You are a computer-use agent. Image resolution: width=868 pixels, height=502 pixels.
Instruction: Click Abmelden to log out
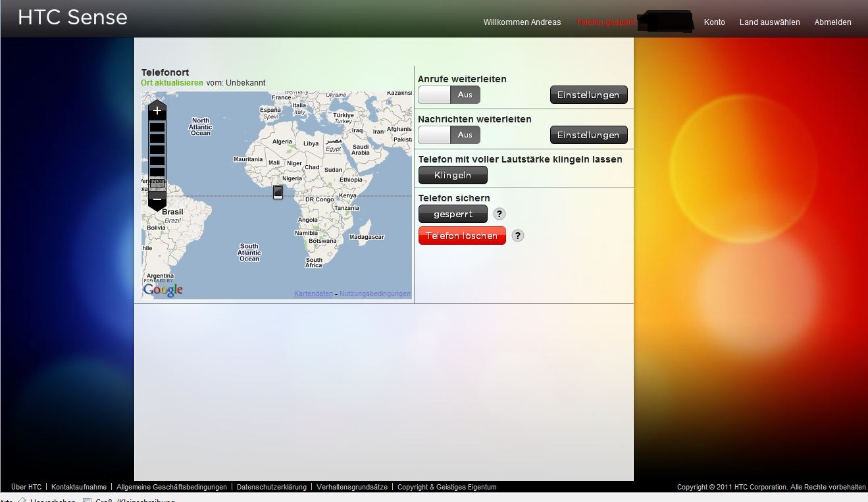point(832,22)
